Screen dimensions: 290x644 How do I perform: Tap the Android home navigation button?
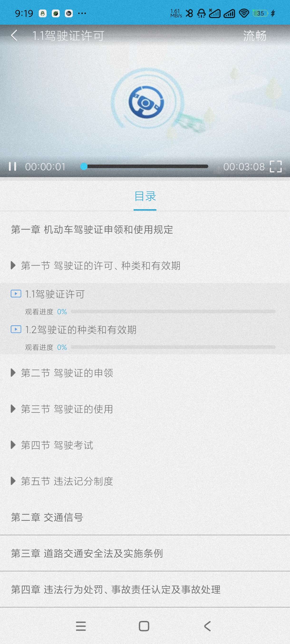point(144,626)
